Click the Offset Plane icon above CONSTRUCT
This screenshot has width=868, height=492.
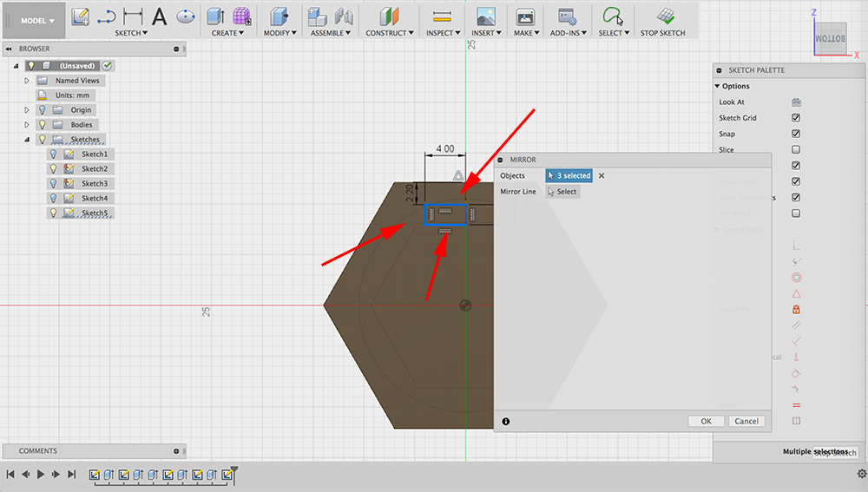pyautogui.click(x=389, y=16)
